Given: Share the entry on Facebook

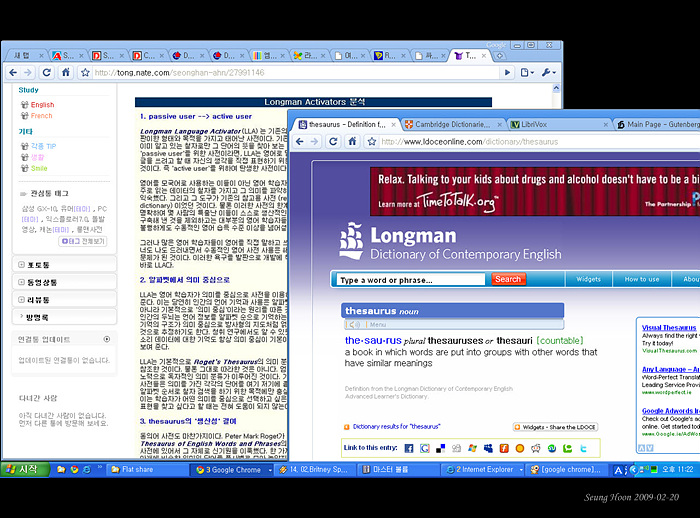Looking at the screenshot, I should 408,448.
